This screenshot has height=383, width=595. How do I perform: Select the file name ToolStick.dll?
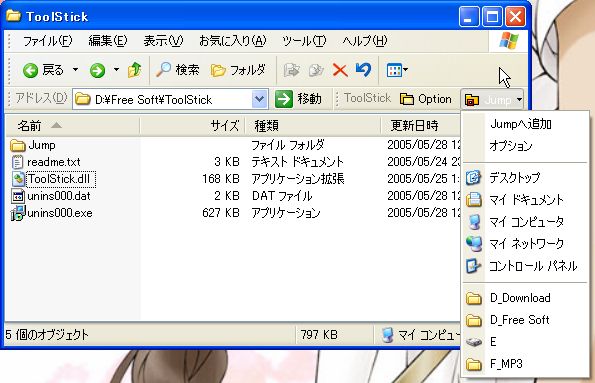[x=60, y=179]
